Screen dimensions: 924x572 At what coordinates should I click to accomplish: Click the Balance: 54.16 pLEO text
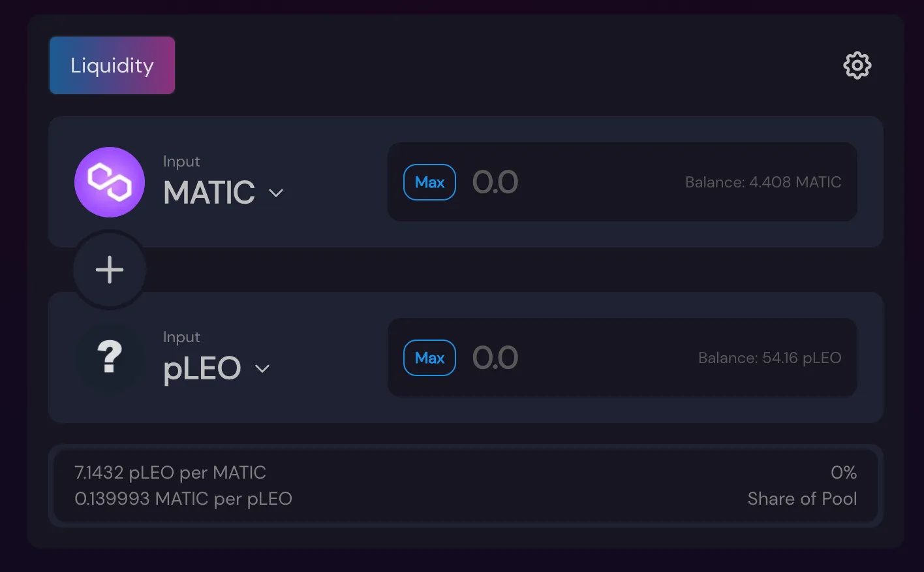769,358
